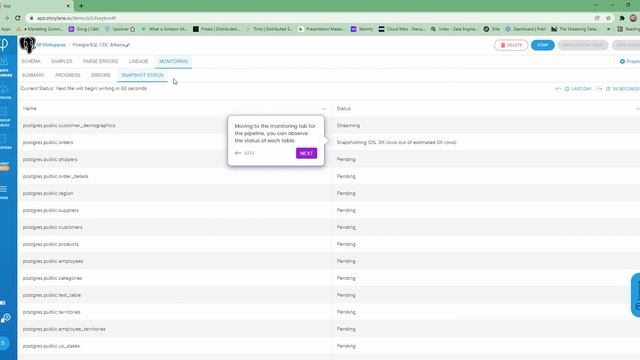Click the Streaming status cell

pyautogui.click(x=348, y=126)
